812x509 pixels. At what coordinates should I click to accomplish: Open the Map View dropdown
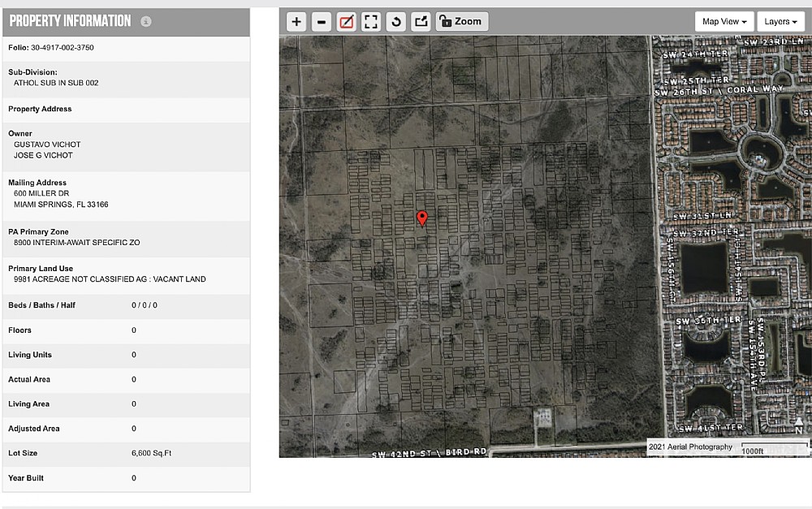click(724, 22)
